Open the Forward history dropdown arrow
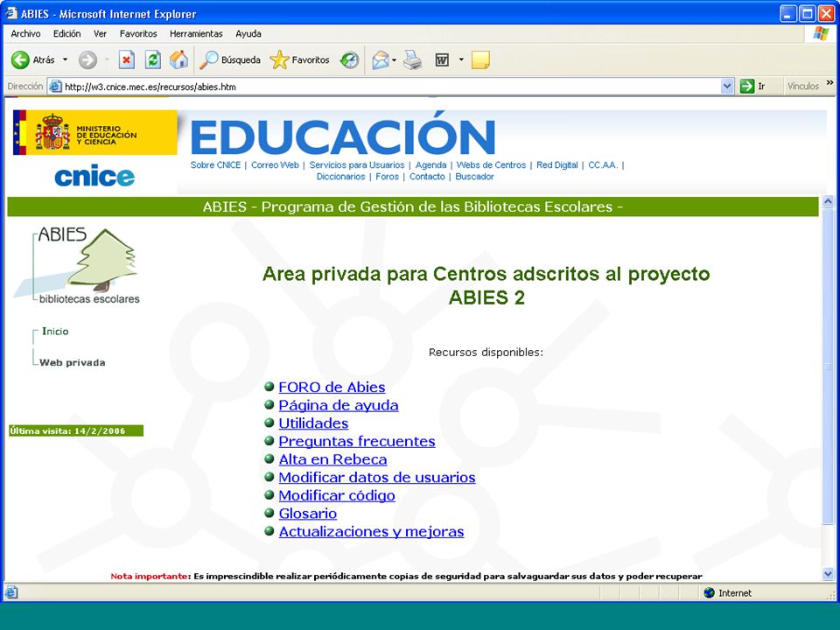The image size is (840, 630). coord(107,59)
